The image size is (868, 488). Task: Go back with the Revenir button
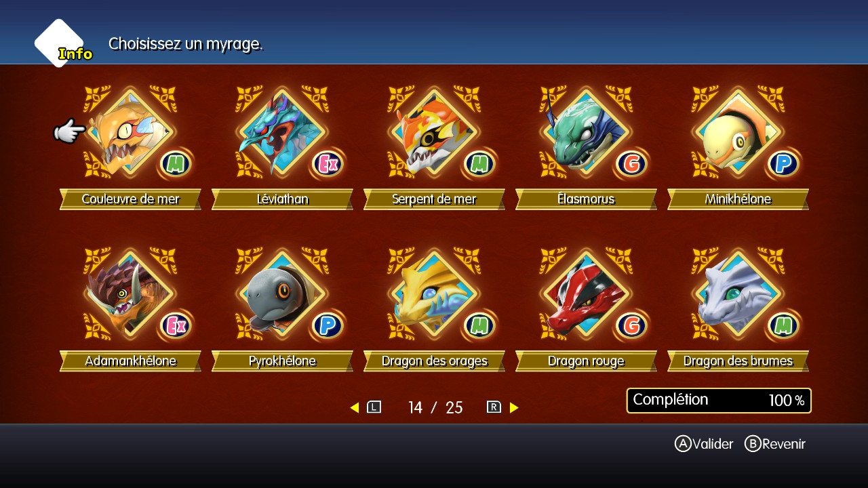pyautogui.click(x=775, y=444)
